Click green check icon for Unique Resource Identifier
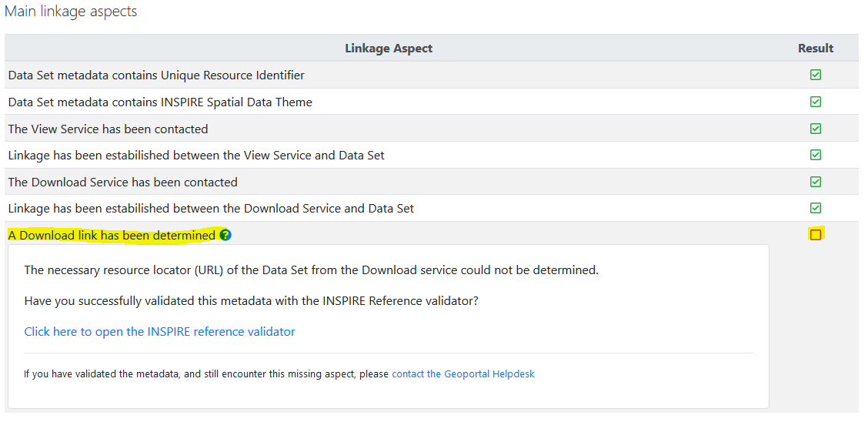This screenshot has height=422, width=868. click(816, 75)
